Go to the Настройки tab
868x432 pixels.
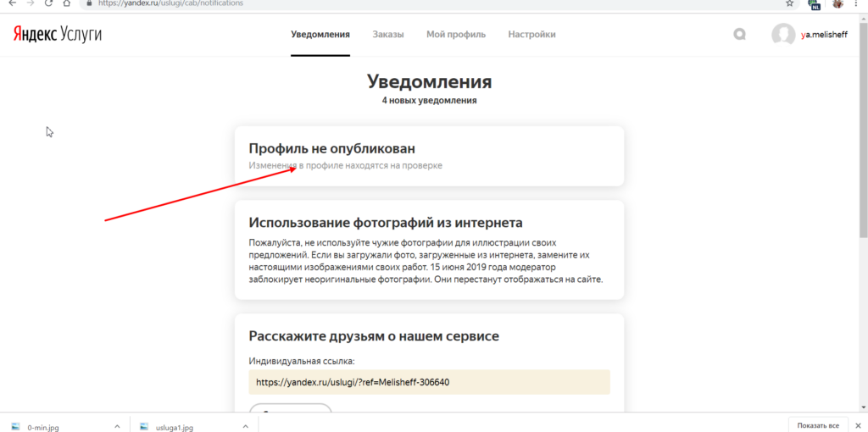(532, 34)
